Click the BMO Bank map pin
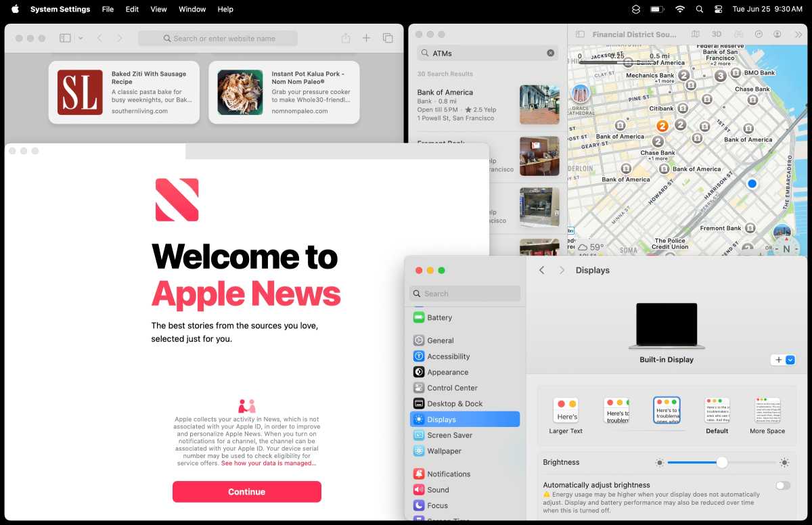 coord(736,72)
